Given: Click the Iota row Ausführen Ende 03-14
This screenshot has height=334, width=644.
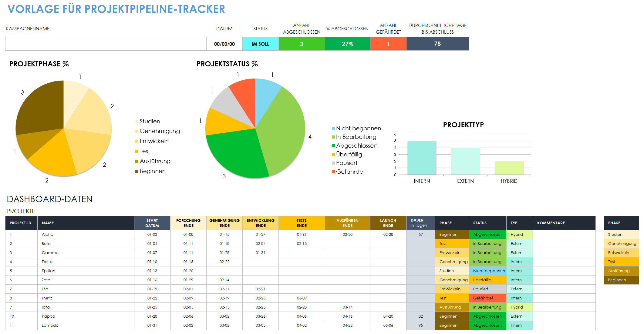Looking at the screenshot, I should click(348, 307).
